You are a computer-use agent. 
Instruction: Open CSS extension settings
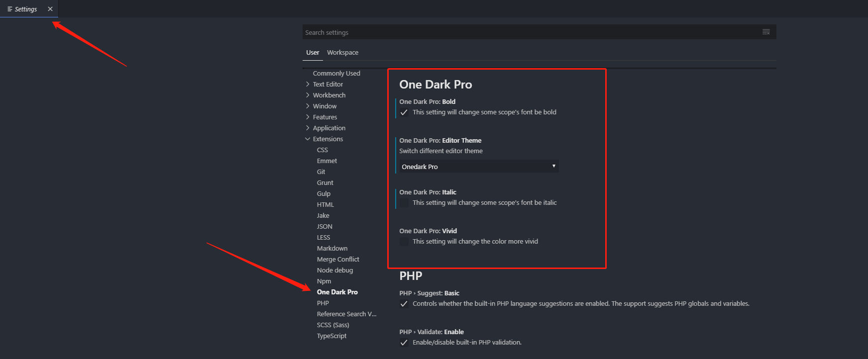point(323,150)
